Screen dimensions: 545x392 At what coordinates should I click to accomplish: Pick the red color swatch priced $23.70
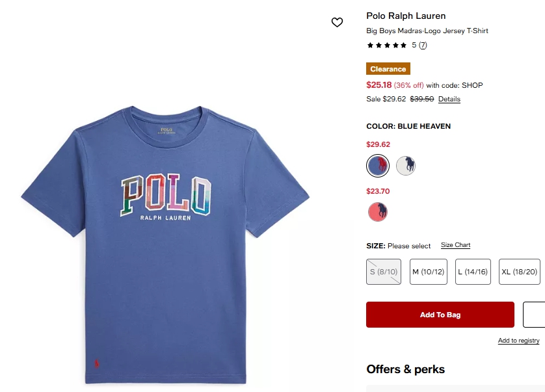click(378, 212)
